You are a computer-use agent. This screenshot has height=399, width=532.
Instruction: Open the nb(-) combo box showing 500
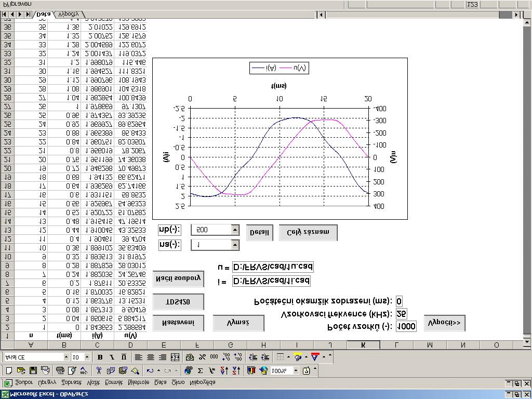(235, 230)
